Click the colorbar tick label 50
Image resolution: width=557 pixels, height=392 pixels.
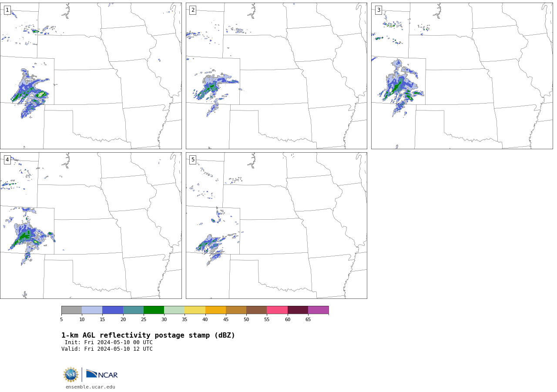pos(246,320)
